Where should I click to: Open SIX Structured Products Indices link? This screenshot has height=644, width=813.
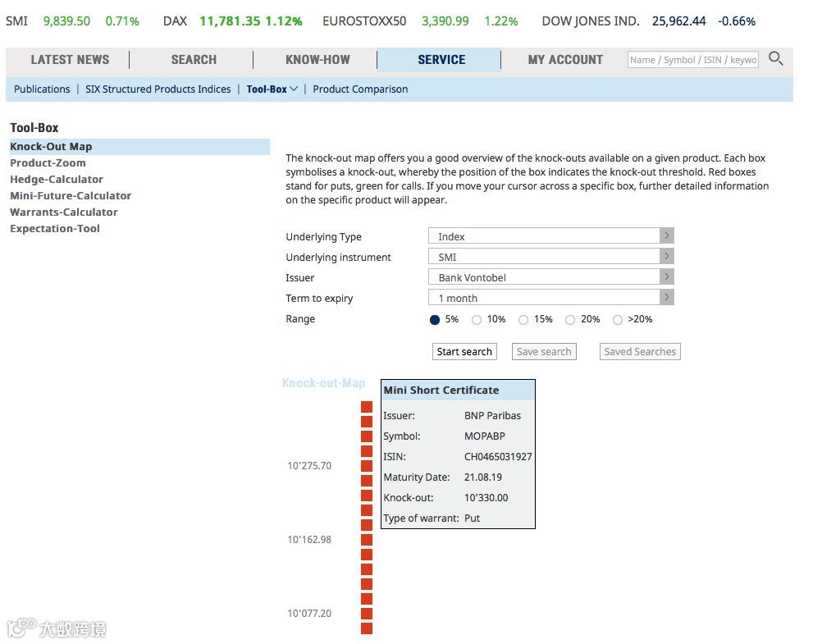point(158,89)
